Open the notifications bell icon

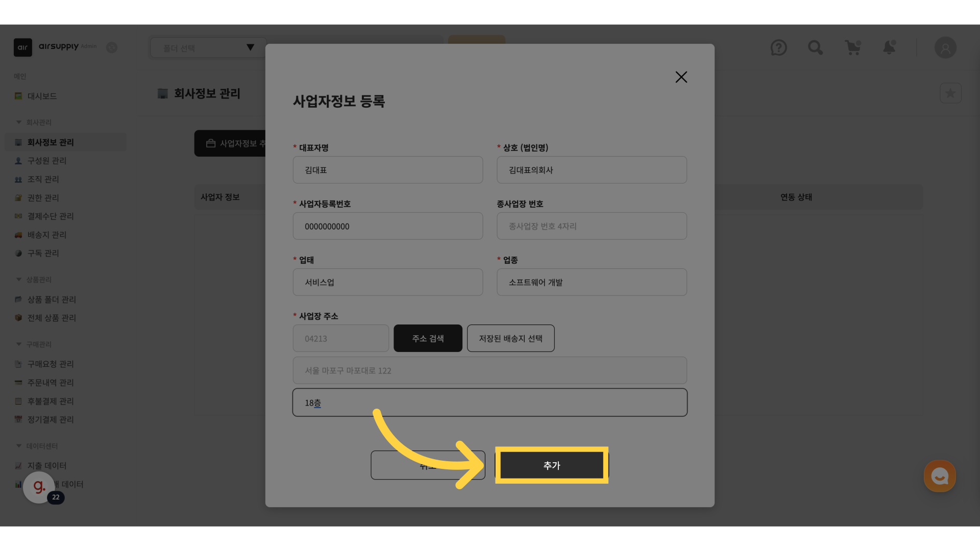click(889, 48)
